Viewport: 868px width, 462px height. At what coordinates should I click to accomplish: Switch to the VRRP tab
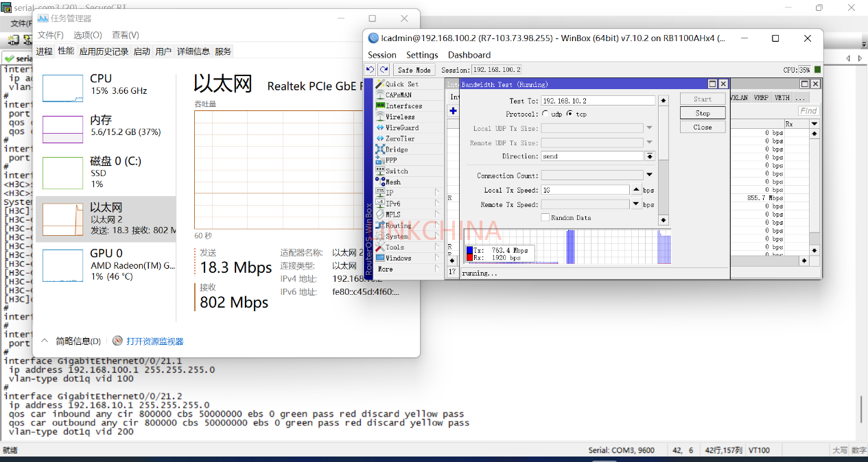tap(761, 98)
